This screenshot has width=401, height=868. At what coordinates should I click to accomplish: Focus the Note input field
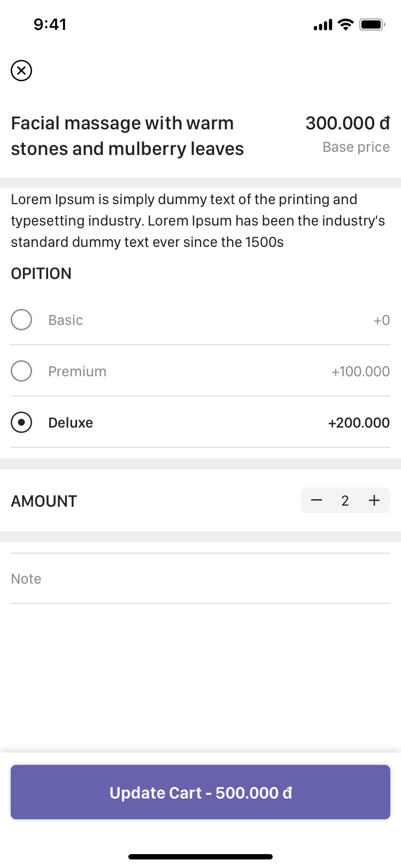[200, 579]
